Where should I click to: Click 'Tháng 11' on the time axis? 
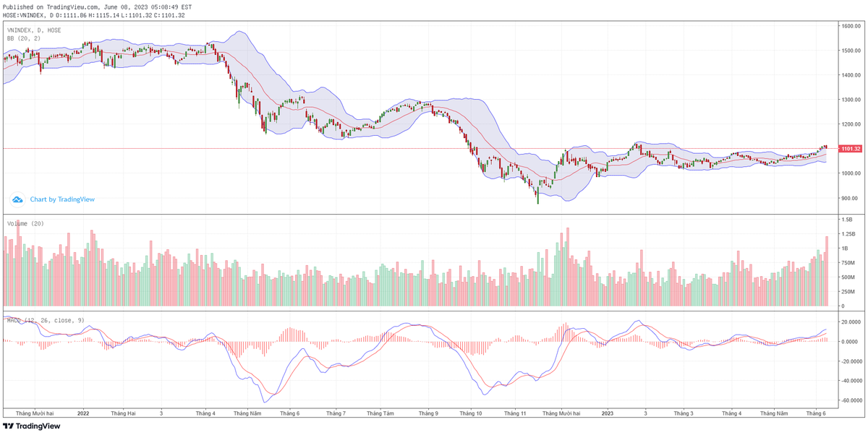coord(515,414)
